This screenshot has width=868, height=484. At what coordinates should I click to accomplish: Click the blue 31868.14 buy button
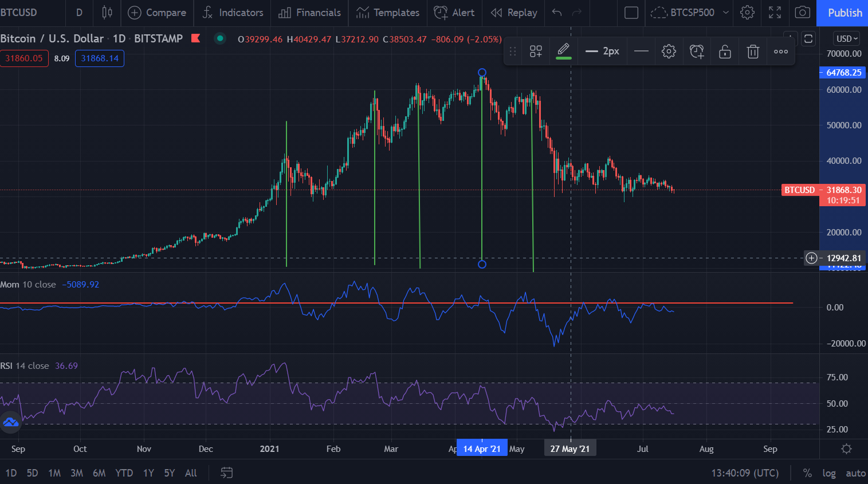pos(100,58)
